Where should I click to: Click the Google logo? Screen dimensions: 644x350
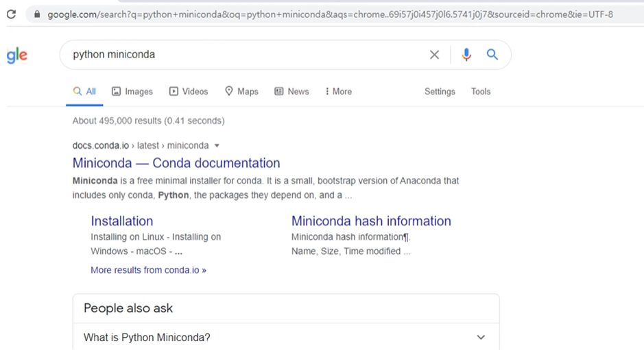17,55
